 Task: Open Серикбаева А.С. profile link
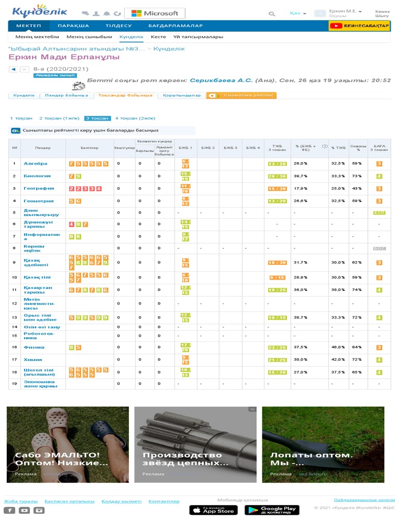221,81
